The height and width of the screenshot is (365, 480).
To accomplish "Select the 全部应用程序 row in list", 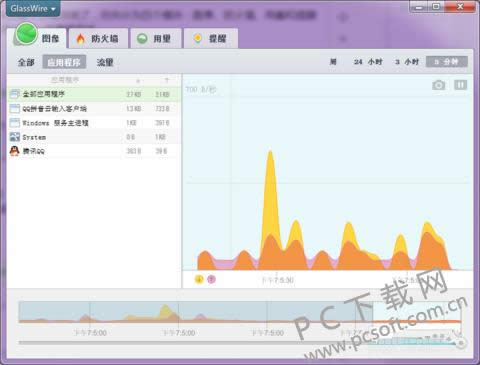I will (x=94, y=94).
